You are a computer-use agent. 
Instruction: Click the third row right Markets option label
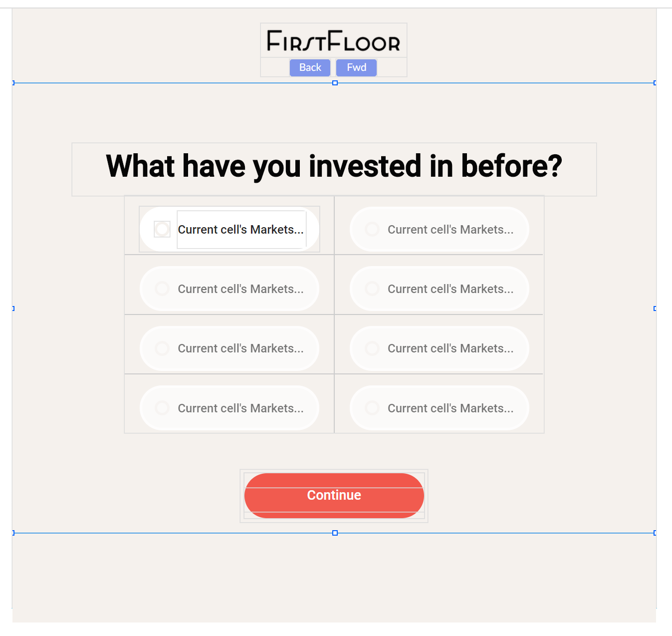[x=450, y=348]
